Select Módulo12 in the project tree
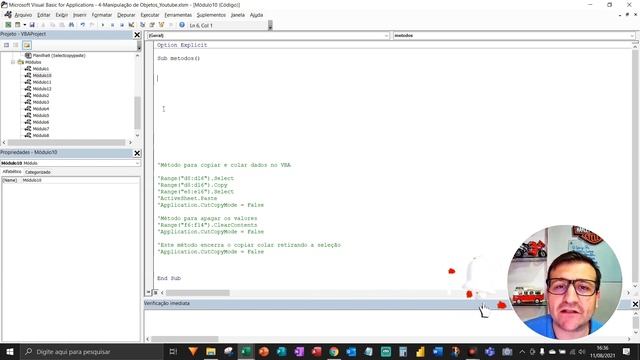 [x=42, y=89]
